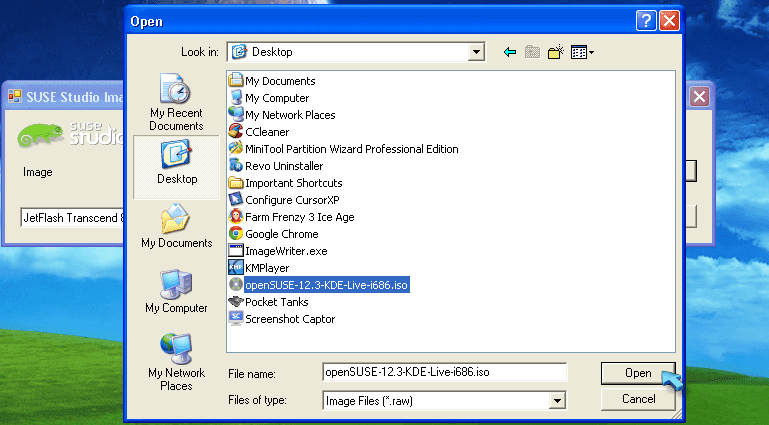Image resolution: width=769 pixels, height=425 pixels.
Task: Click the "Farm Frenzy 3 Ice Age" label
Action: point(300,217)
